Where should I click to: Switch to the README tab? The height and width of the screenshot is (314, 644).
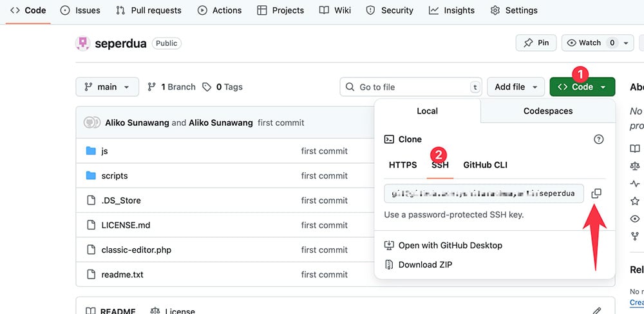pyautogui.click(x=111, y=311)
